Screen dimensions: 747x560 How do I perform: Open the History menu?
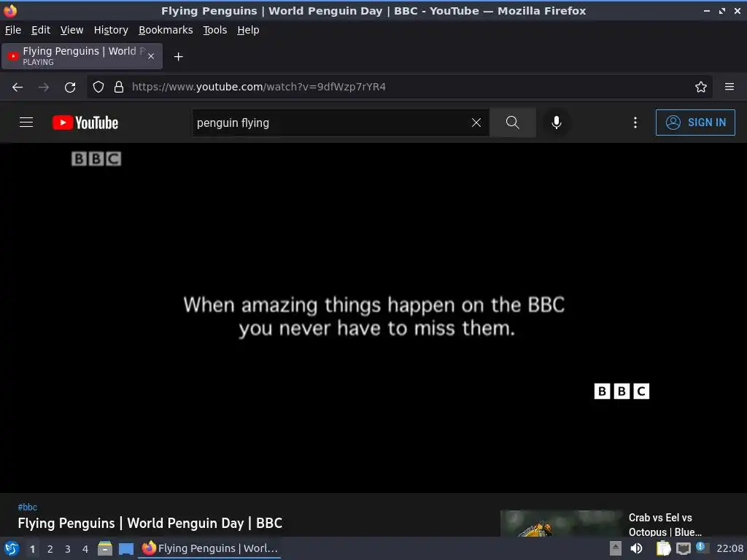click(111, 30)
